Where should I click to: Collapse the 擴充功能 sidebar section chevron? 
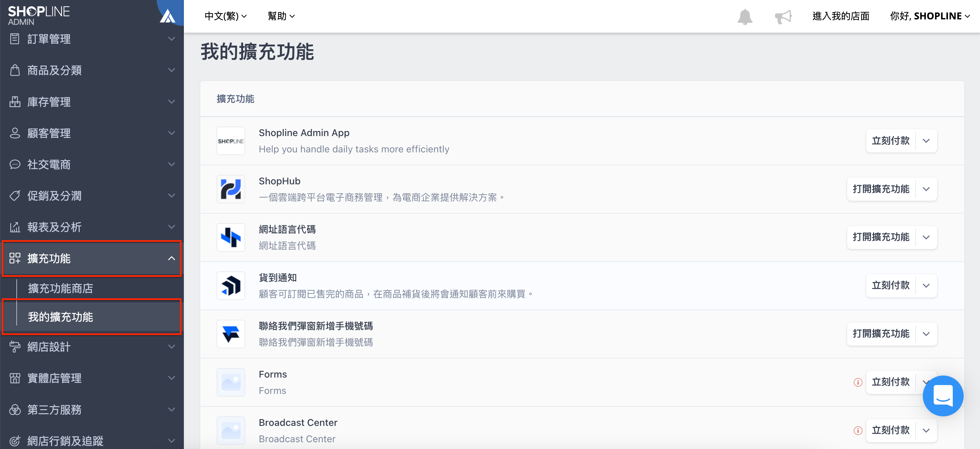pos(172,259)
